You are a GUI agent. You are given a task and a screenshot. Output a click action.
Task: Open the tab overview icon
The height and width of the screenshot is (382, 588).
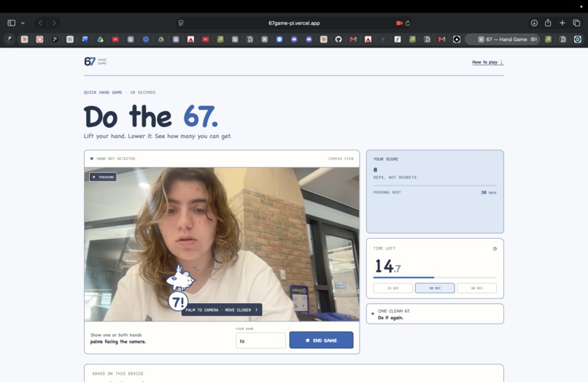[576, 23]
